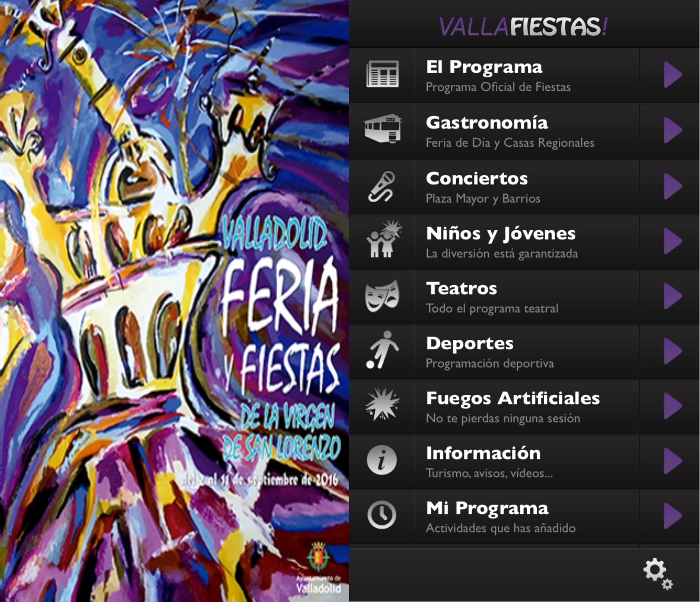The height and width of the screenshot is (602, 700).
Task: Open the Deportes menu entry
Action: 525,352
